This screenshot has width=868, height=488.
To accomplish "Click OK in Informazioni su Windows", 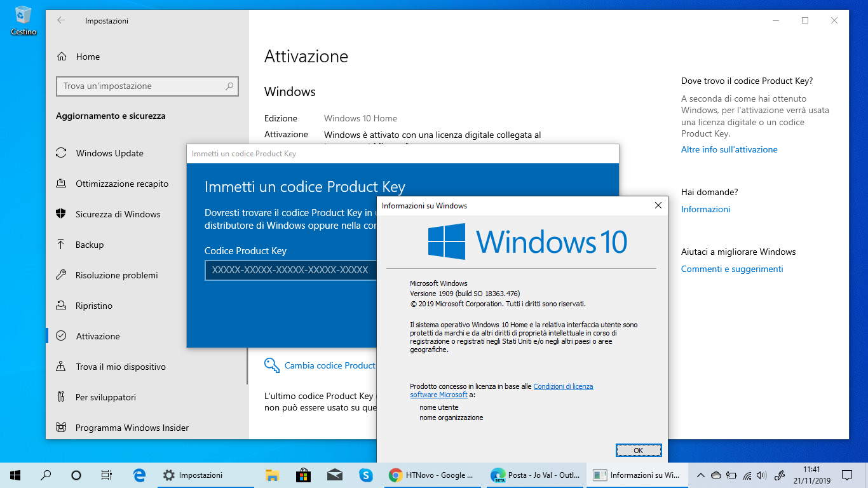I will point(639,450).
